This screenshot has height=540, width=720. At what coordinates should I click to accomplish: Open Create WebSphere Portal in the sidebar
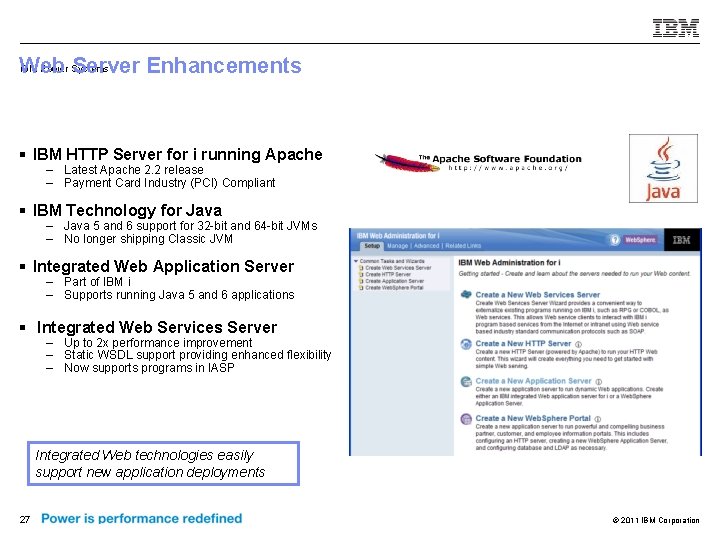394,287
